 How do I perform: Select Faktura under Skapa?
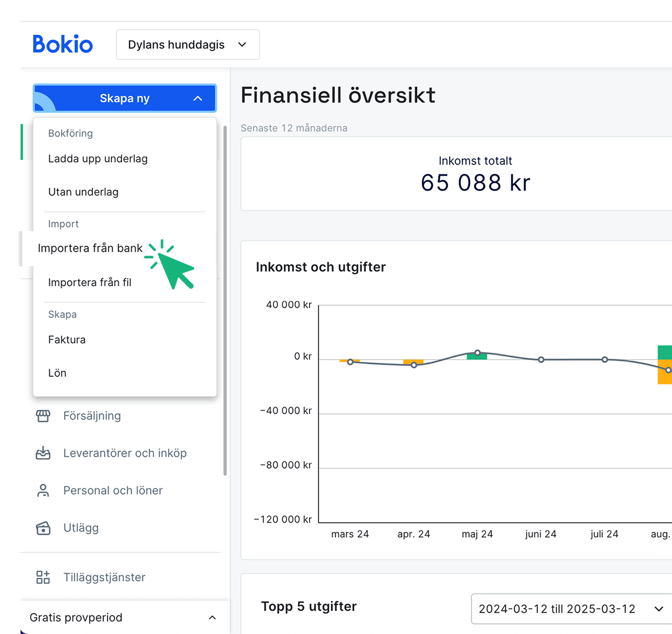pyautogui.click(x=67, y=339)
